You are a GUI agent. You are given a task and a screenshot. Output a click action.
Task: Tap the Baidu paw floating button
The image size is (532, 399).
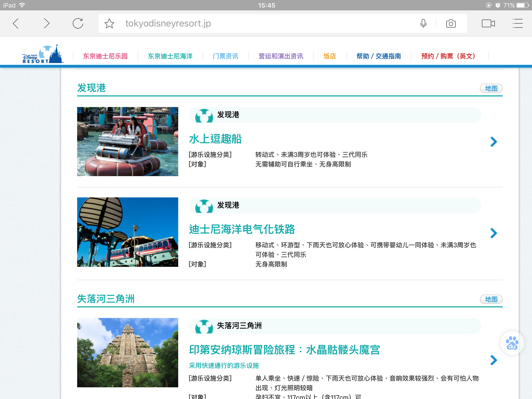tap(512, 343)
